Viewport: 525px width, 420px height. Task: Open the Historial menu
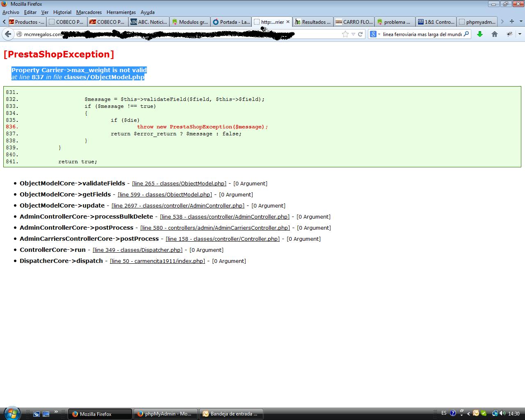pyautogui.click(x=62, y=12)
